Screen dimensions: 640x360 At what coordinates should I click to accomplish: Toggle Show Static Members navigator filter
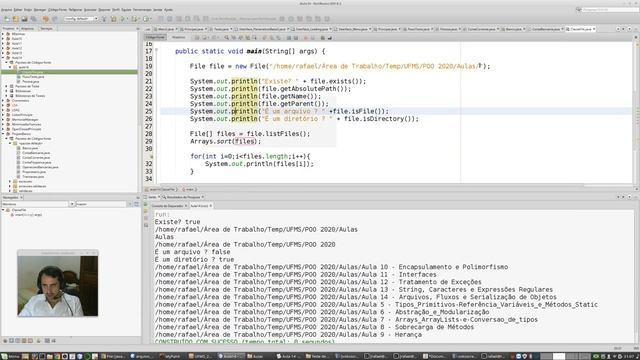tap(18, 340)
